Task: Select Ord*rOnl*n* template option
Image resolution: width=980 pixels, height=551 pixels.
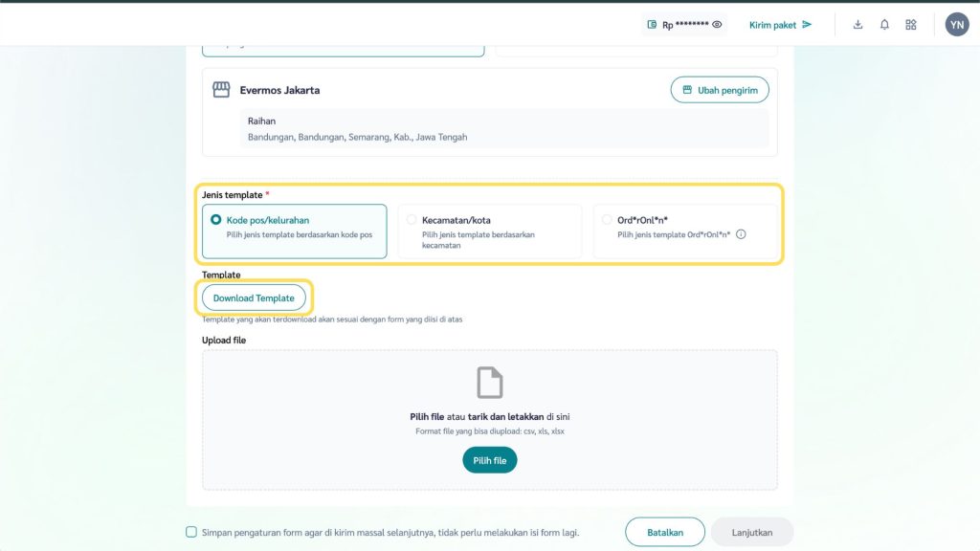Action: point(607,220)
